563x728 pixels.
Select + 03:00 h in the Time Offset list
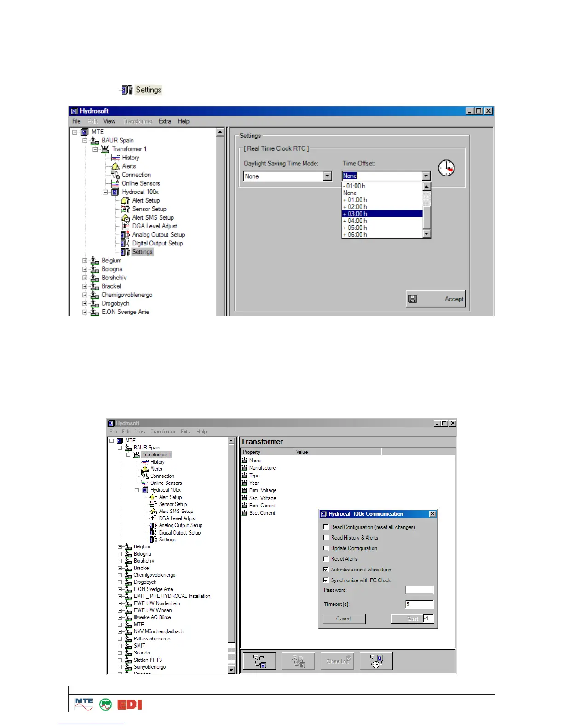point(382,214)
